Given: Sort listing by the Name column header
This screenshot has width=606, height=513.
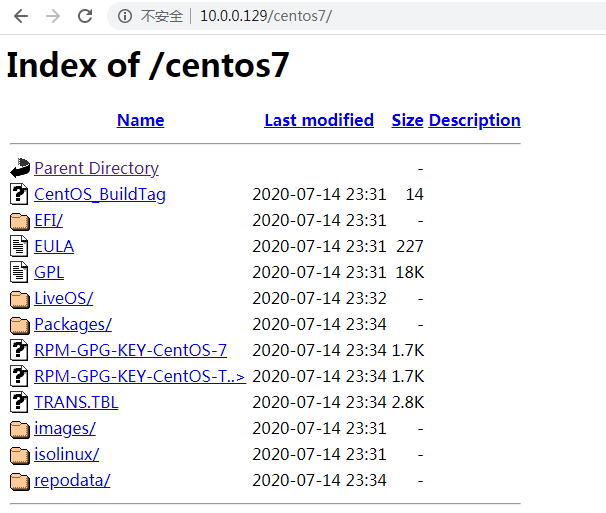Looking at the screenshot, I should tap(140, 120).
